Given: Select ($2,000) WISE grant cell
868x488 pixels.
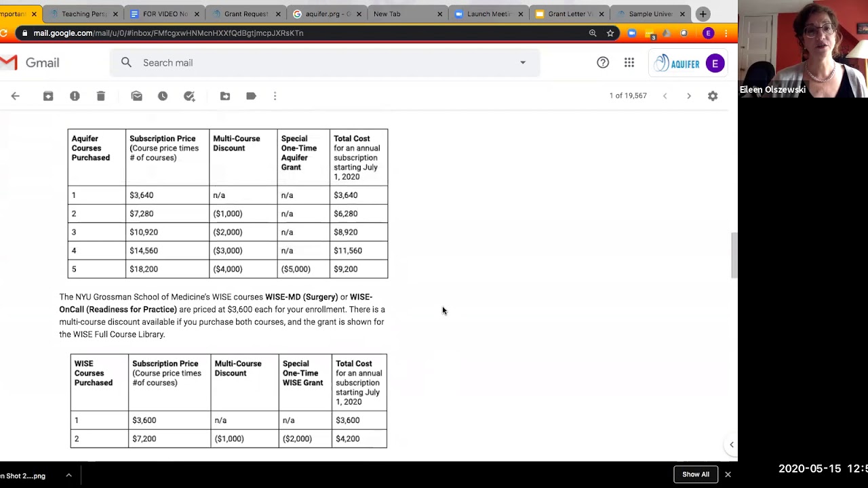Looking at the screenshot, I should [x=297, y=439].
